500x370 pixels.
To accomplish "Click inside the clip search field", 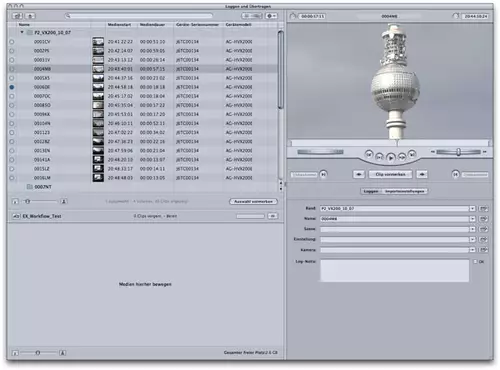I will 138,16.
